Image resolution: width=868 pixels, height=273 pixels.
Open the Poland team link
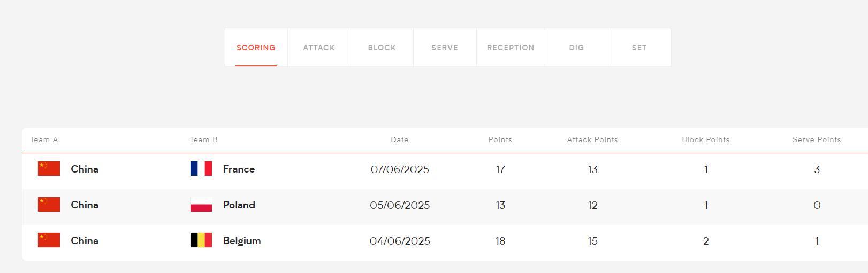(x=239, y=205)
